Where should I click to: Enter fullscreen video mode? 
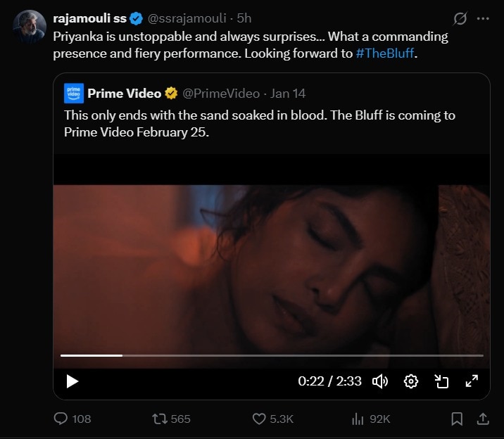tap(472, 381)
